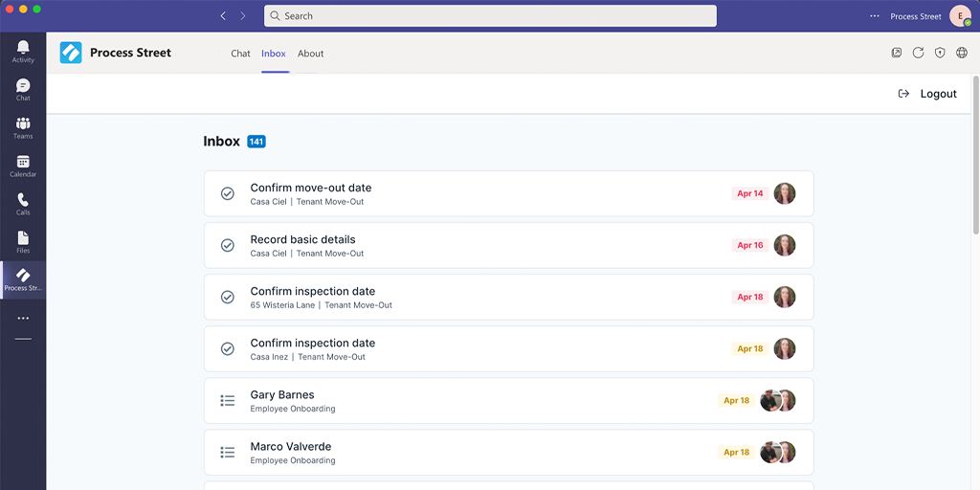
Task: Click assignee avatars on Marco Valverde row
Action: point(777,453)
